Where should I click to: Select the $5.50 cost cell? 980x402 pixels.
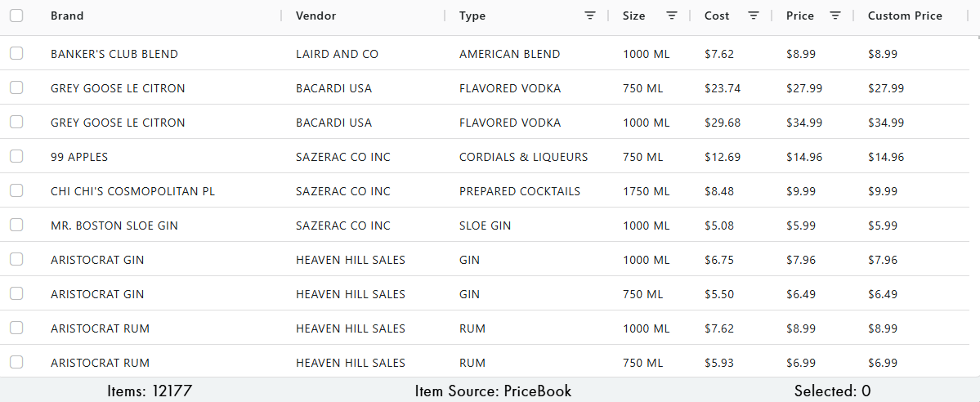coord(719,294)
